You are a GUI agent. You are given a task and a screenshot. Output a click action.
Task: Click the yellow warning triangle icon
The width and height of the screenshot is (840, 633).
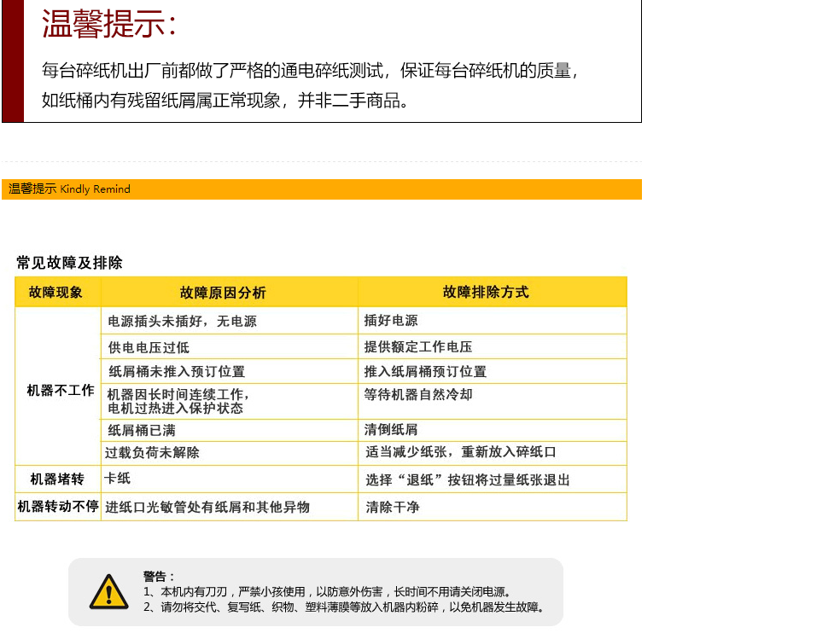coord(108,592)
